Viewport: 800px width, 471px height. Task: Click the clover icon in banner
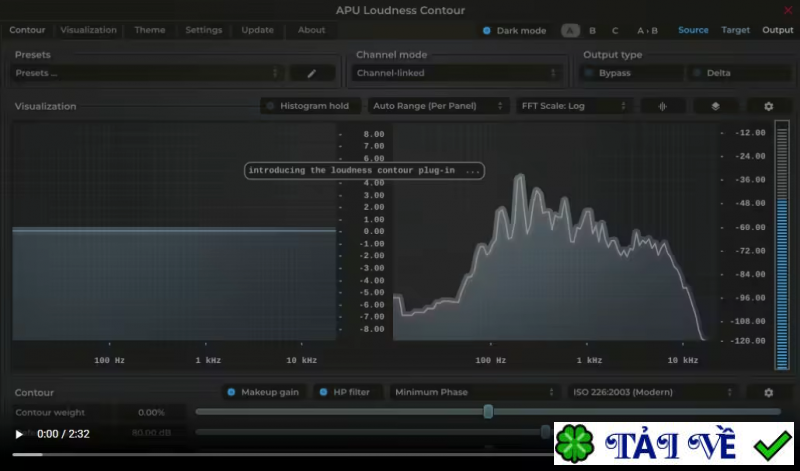[574, 444]
